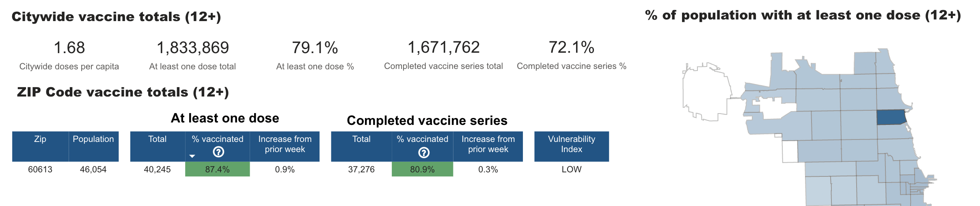Select ZIP code 60613 in the table
The image size is (980, 206).
[40, 170]
